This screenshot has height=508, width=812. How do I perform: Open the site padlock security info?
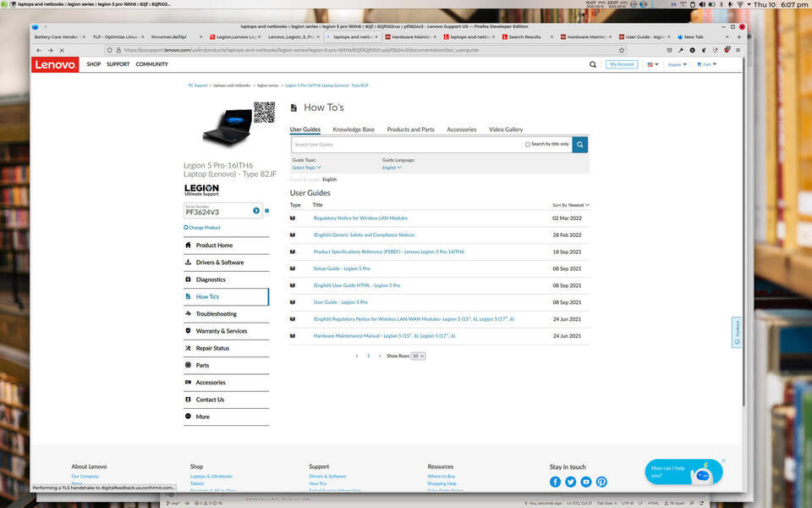coord(118,50)
